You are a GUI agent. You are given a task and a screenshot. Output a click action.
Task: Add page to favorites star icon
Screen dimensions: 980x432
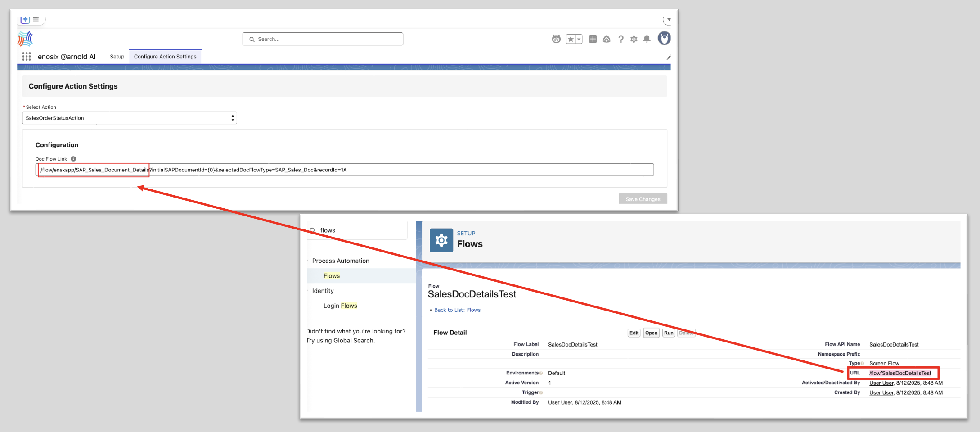click(x=571, y=39)
